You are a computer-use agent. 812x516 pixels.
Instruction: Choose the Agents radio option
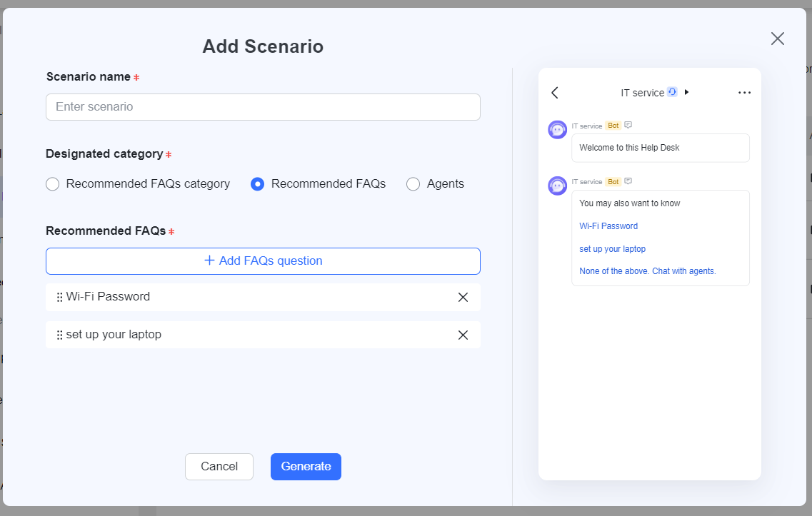[413, 184]
